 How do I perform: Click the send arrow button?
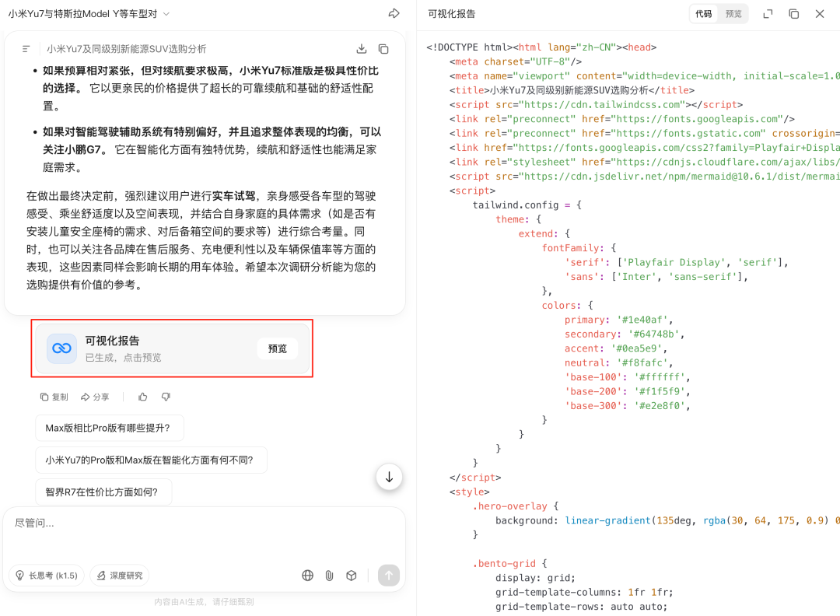coord(389,576)
